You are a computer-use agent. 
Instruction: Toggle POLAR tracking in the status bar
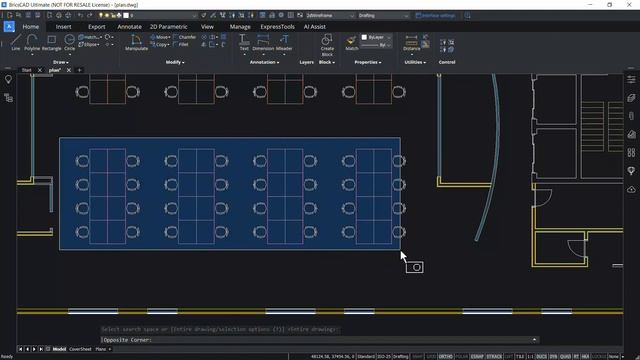461,356
